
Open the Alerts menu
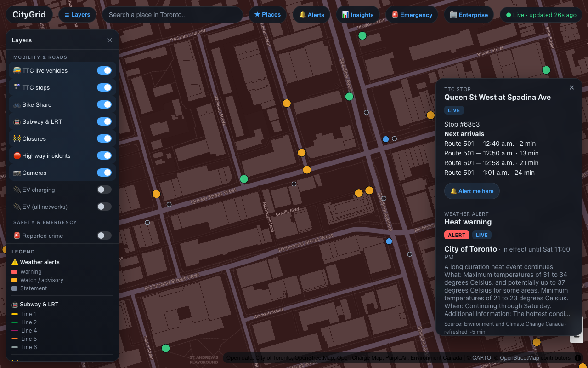[x=311, y=15]
